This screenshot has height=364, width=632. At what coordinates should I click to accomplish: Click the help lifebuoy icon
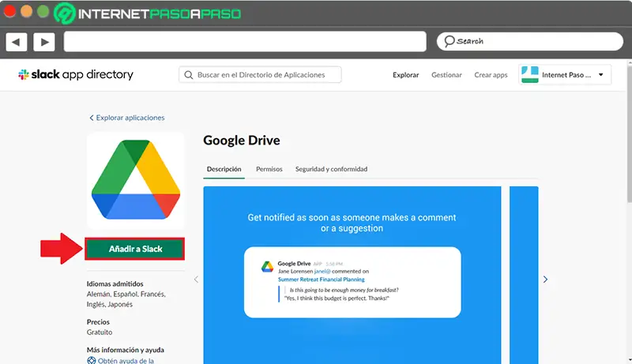(92, 361)
